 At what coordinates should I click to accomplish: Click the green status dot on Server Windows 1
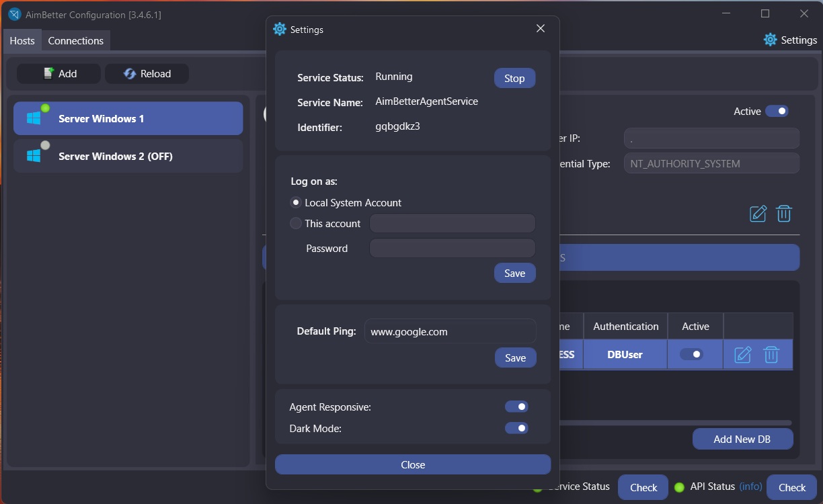point(45,108)
